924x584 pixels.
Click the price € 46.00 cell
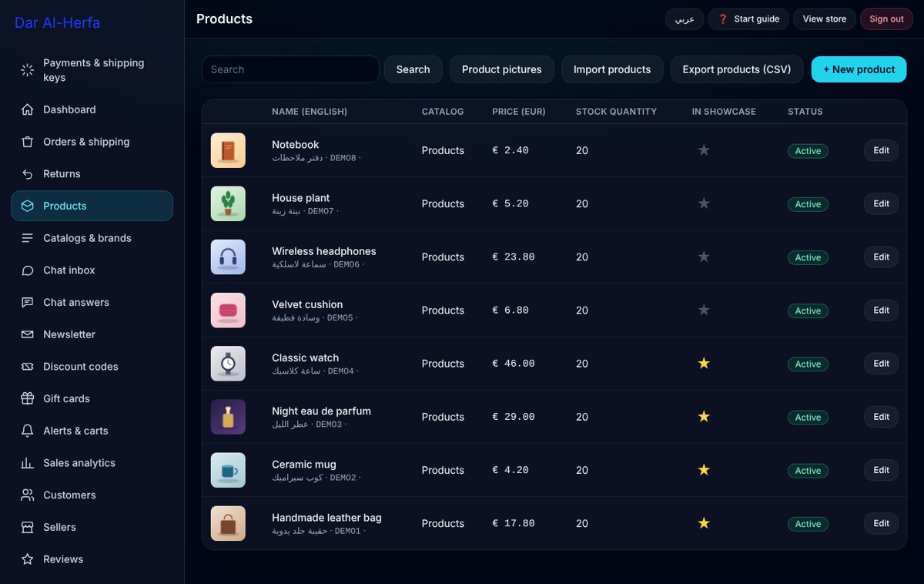(514, 364)
